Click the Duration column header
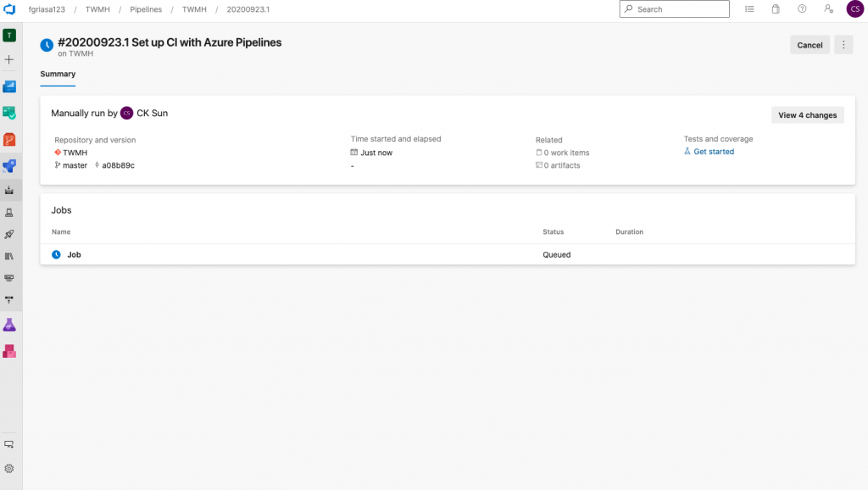 (x=630, y=232)
